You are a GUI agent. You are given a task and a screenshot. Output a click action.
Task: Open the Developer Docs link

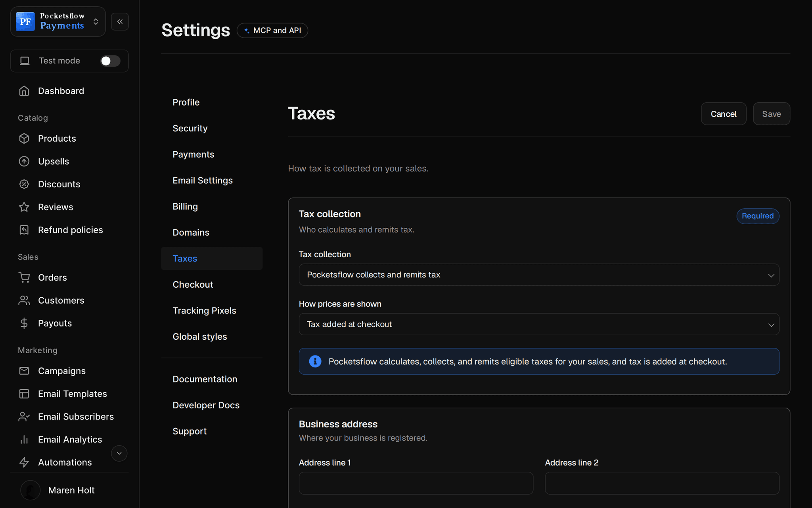[x=212, y=405]
